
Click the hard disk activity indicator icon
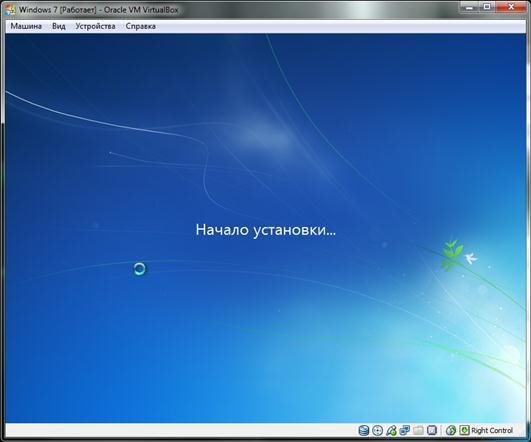(363, 430)
